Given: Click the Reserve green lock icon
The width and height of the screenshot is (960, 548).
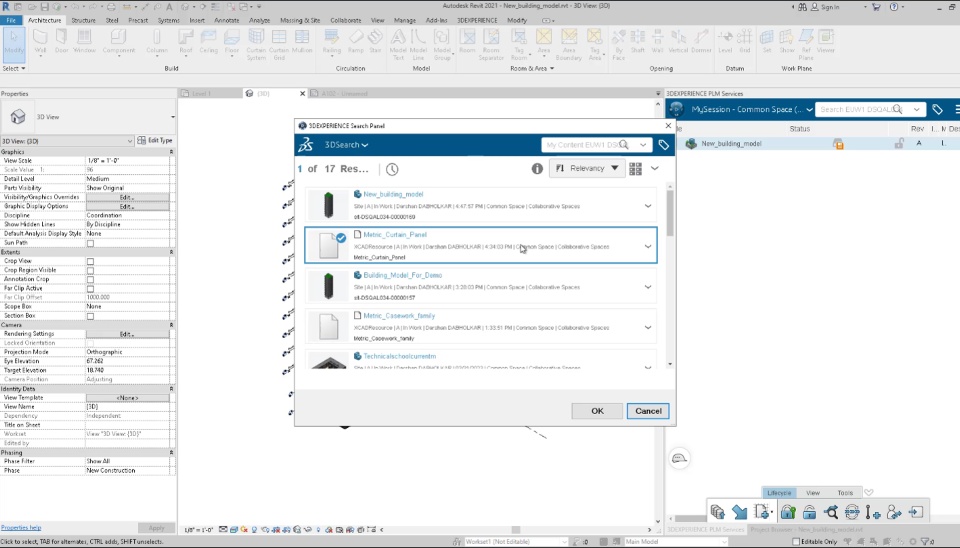Looking at the screenshot, I should coord(788,512).
